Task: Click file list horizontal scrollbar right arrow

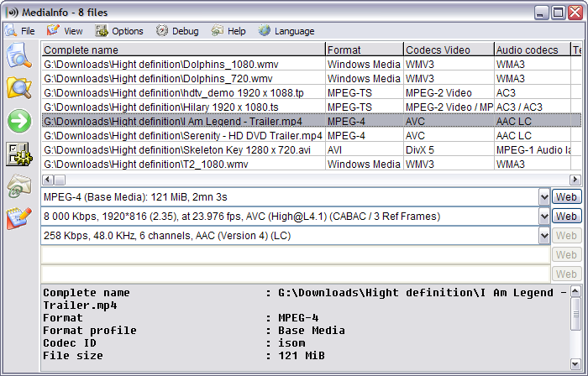Action: coord(575,180)
